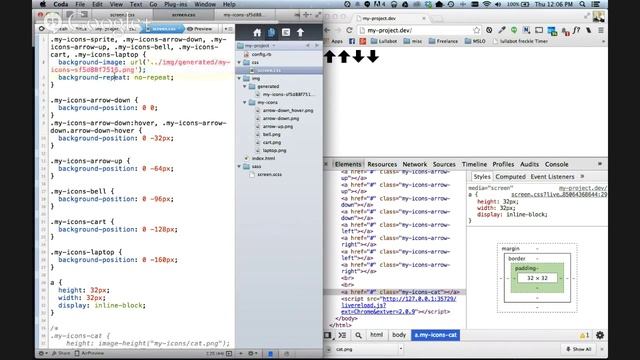The width and height of the screenshot is (640, 360).
Task: Switch to the Console tab in DevTools
Action: pos(556,164)
